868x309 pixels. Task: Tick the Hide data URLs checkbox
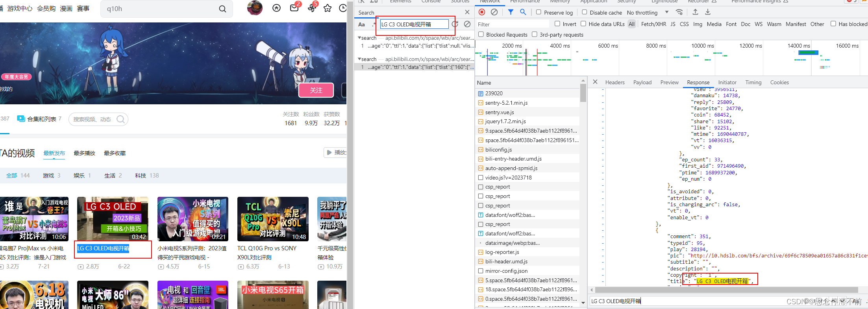(x=583, y=24)
